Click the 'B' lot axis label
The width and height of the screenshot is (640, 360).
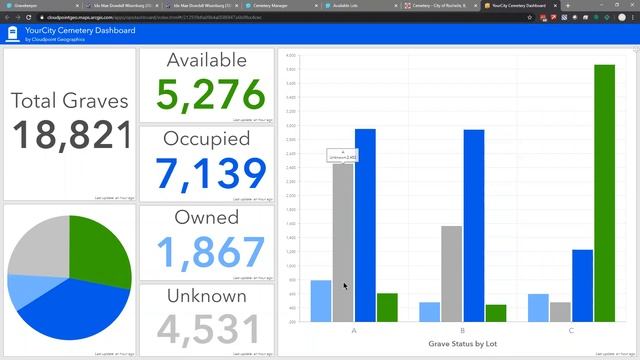pyautogui.click(x=462, y=331)
